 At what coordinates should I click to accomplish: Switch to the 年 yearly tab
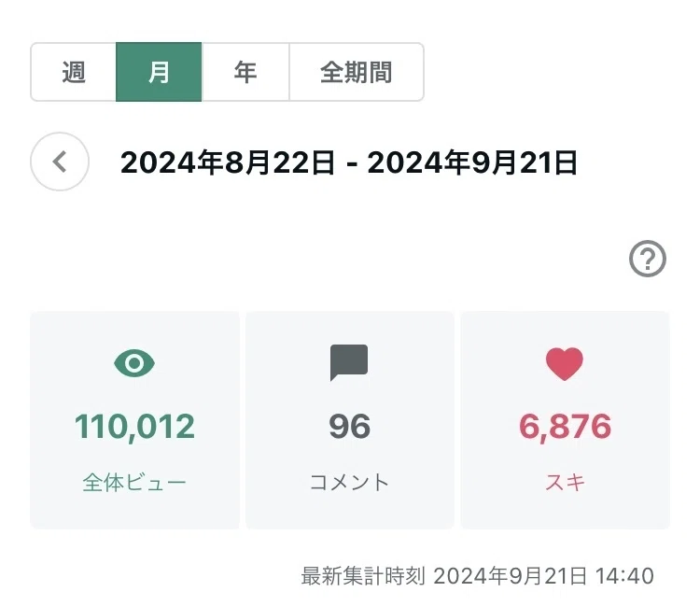pos(245,72)
